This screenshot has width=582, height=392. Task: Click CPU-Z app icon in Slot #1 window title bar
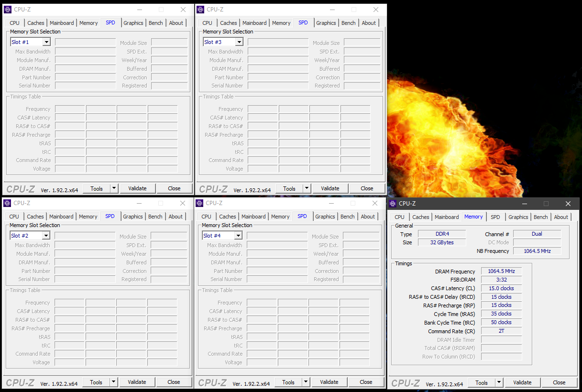pyautogui.click(x=8, y=10)
